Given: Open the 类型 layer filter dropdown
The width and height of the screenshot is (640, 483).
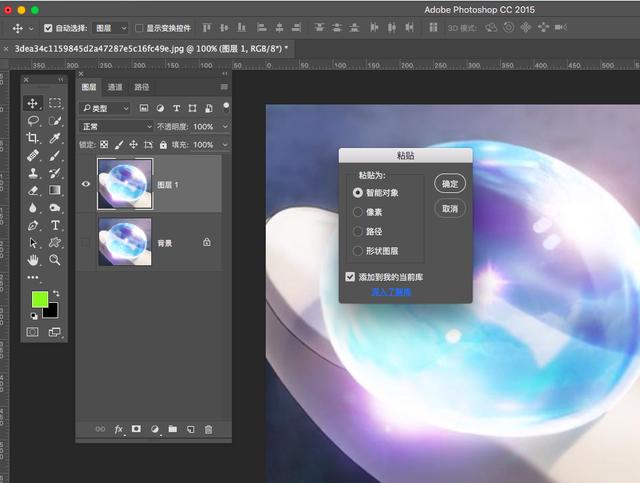Looking at the screenshot, I should click(105, 108).
